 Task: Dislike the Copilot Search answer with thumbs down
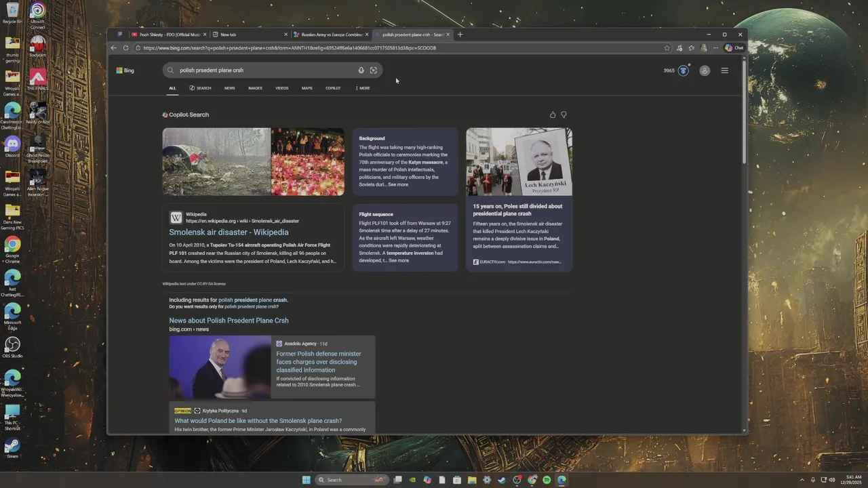(x=564, y=115)
